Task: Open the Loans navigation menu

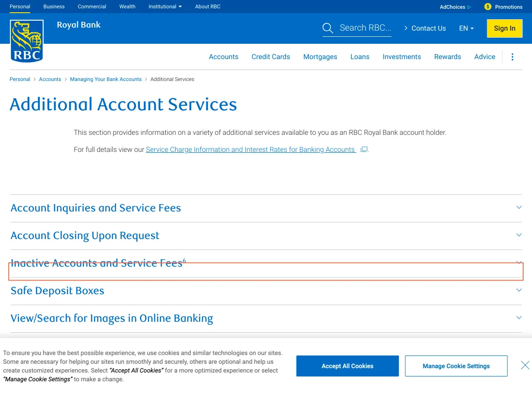Action: 360,57
